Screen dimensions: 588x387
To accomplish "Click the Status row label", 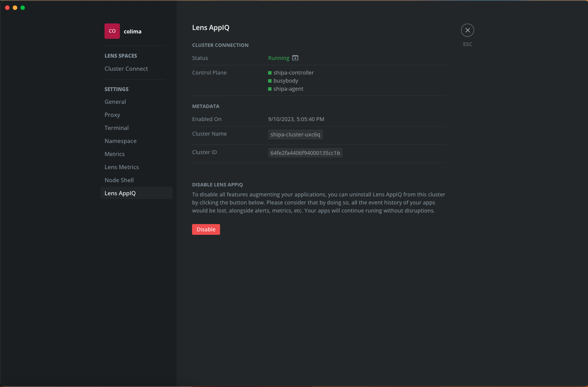I will (200, 58).
